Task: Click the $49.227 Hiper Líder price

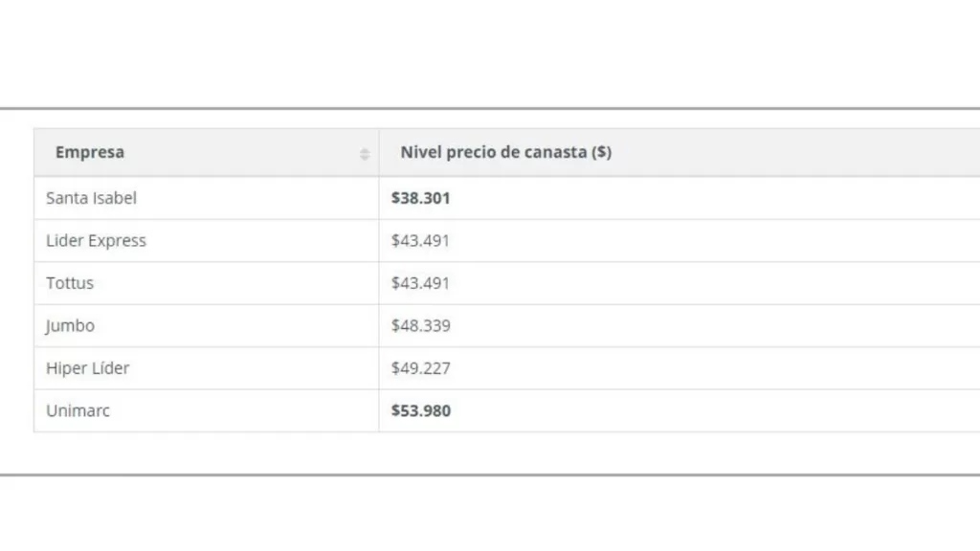Action: [421, 368]
